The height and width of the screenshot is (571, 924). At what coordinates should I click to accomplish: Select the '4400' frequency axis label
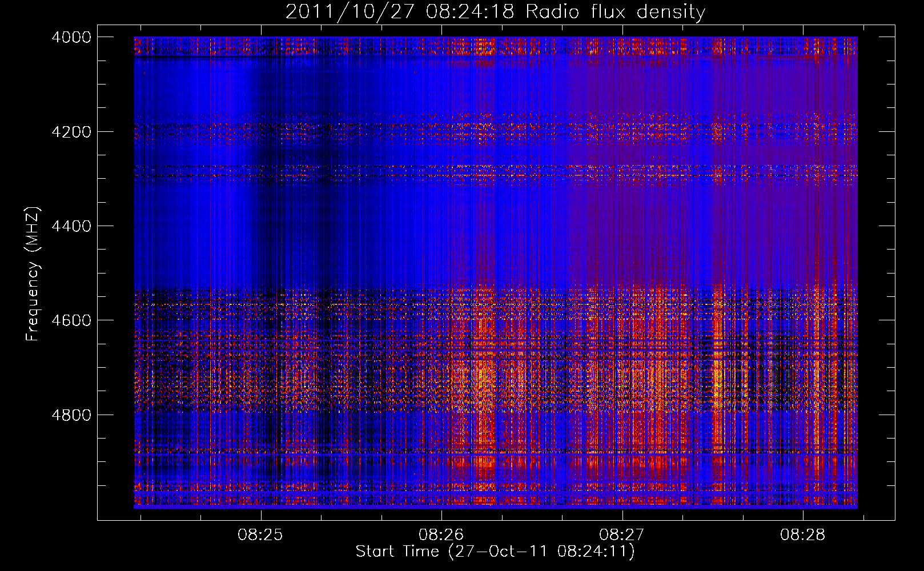point(71,226)
